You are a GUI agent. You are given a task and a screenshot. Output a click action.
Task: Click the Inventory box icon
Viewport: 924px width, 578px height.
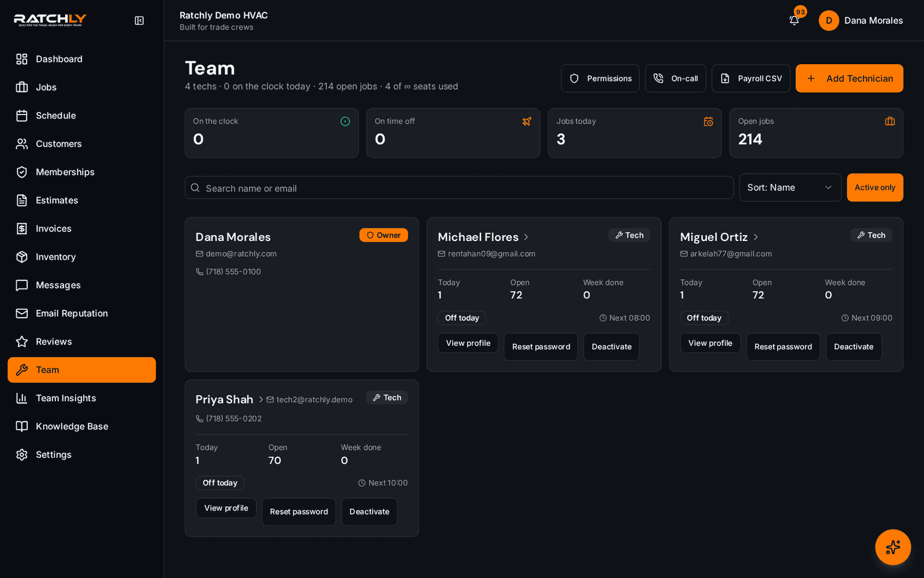click(22, 257)
